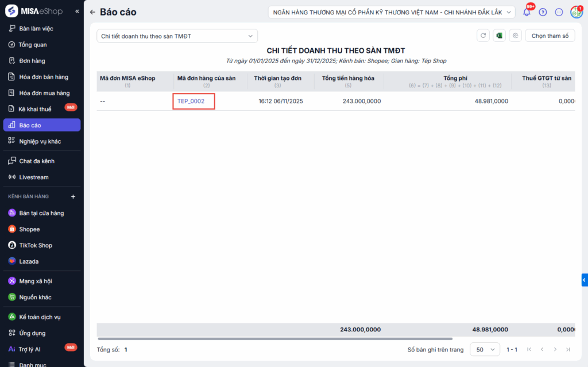Open the branch selector dropdown
This screenshot has height=367, width=588.
(392, 13)
